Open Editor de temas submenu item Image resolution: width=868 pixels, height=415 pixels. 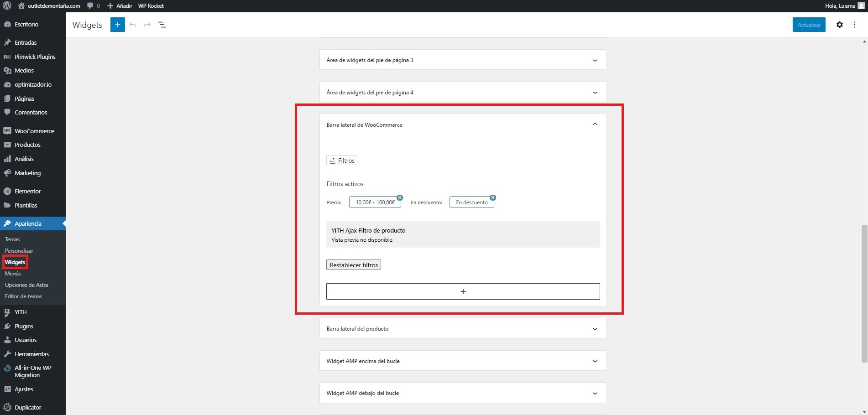(23, 296)
